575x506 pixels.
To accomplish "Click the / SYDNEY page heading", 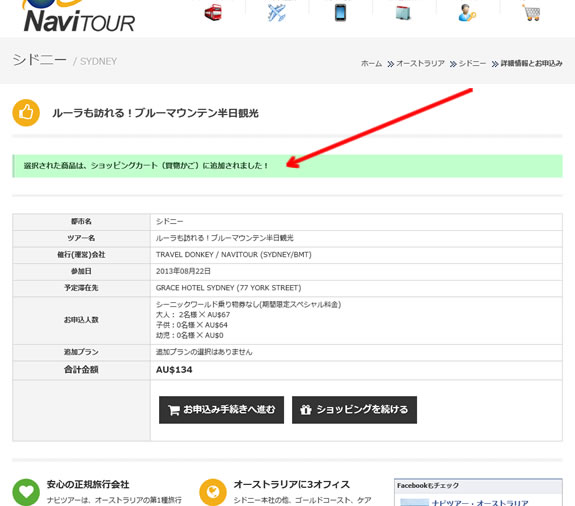I will pyautogui.click(x=95, y=61).
